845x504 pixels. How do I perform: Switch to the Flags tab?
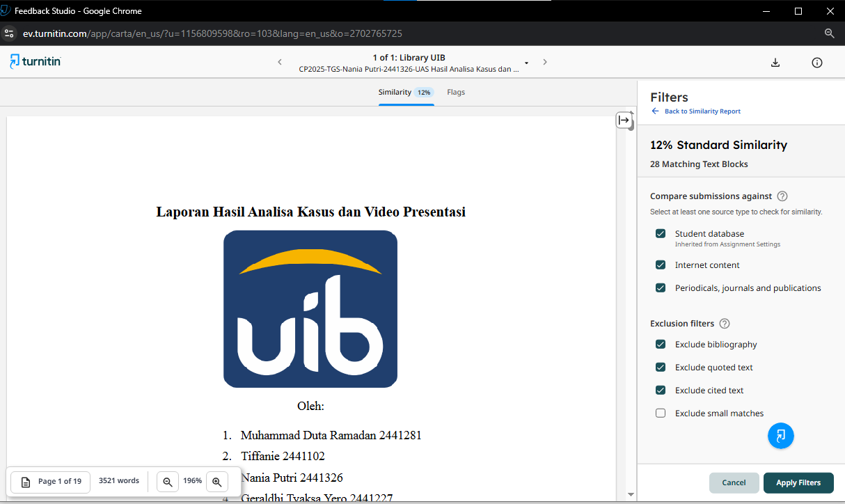[x=456, y=92]
